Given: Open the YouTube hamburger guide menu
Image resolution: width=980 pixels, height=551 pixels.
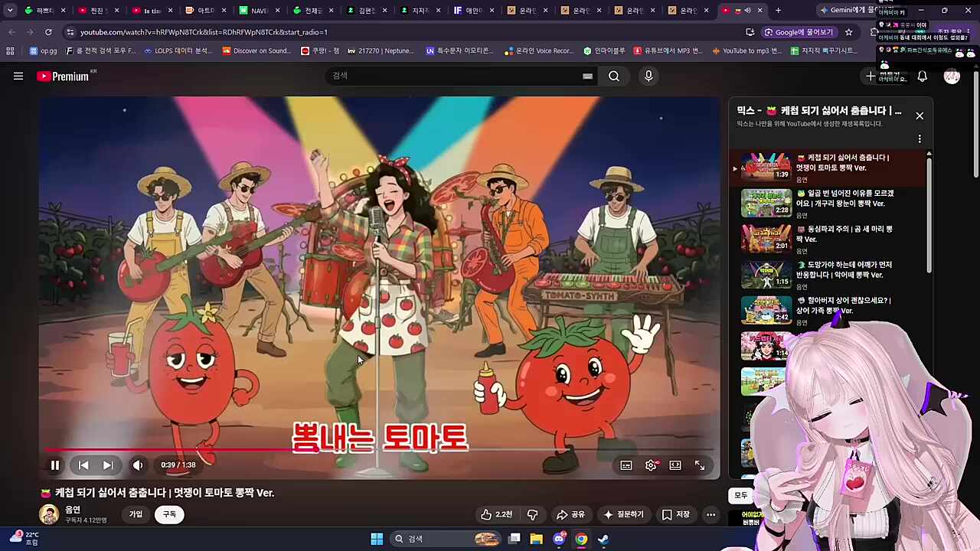Looking at the screenshot, I should [18, 76].
